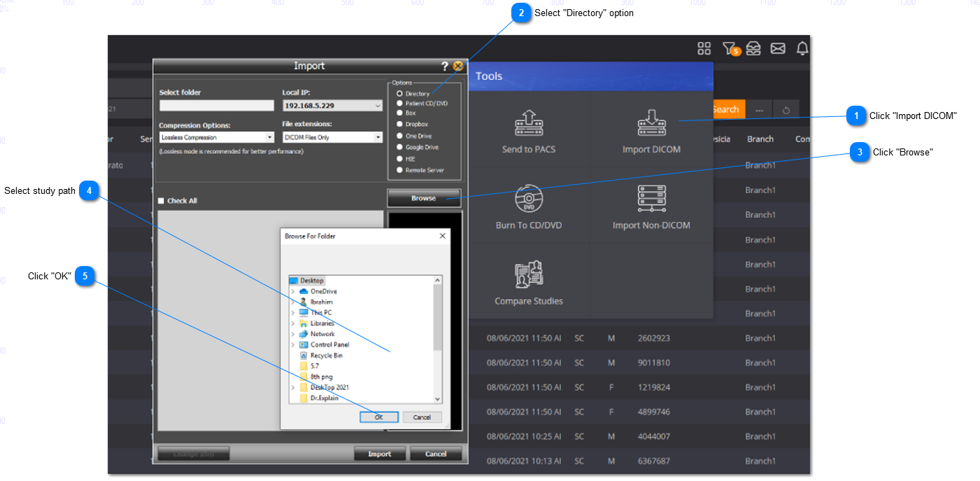
Task: Expand the This PC tree node
Action: point(292,313)
